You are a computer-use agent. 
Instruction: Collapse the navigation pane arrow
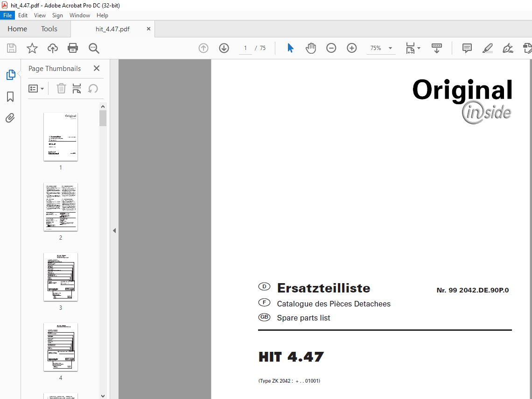coord(114,231)
